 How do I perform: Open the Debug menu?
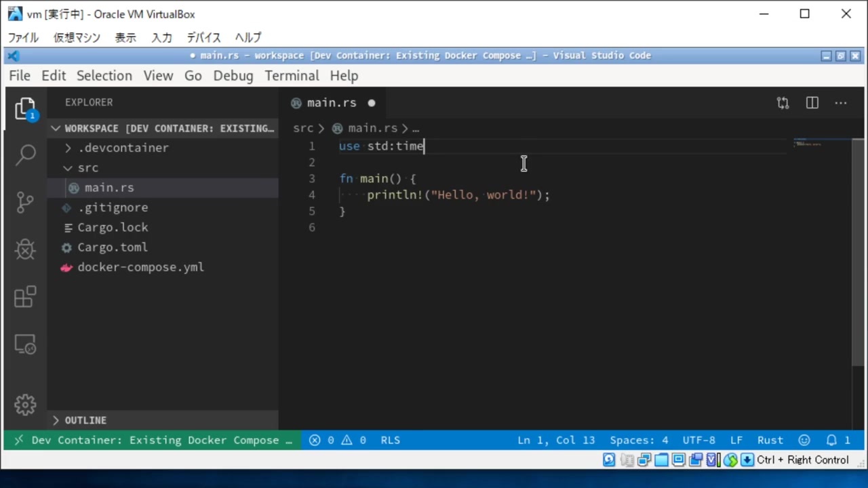coord(233,76)
